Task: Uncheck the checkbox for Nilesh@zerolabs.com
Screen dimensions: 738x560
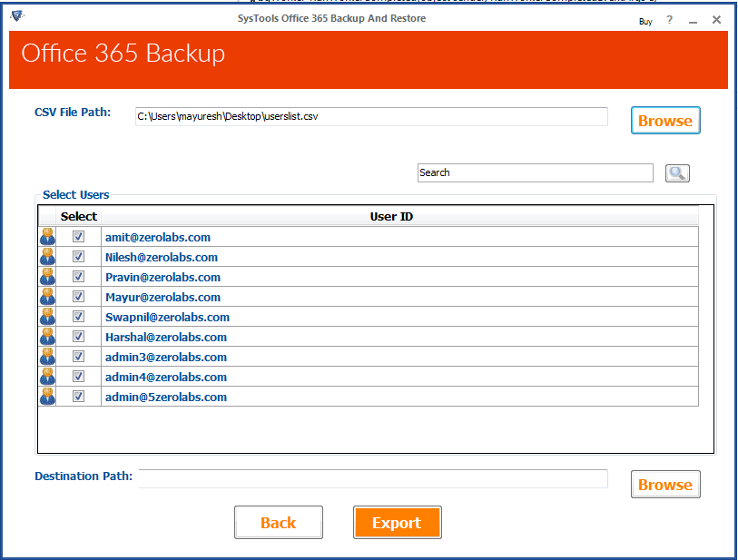Action: point(79,257)
